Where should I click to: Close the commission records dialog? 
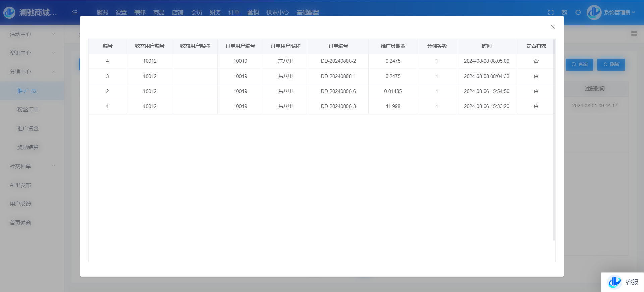tap(553, 27)
